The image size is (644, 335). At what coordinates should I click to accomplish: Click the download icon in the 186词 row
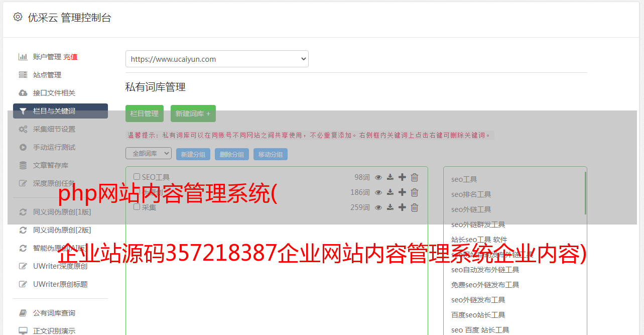390,192
